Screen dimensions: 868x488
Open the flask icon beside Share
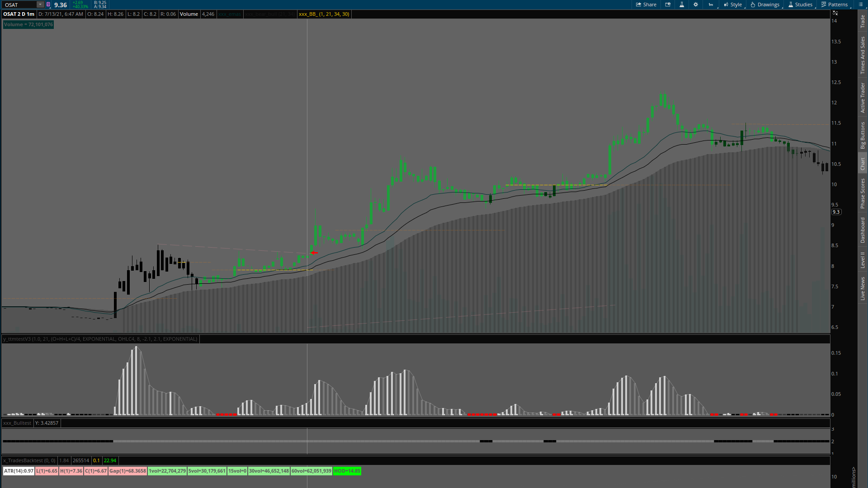[682, 5]
